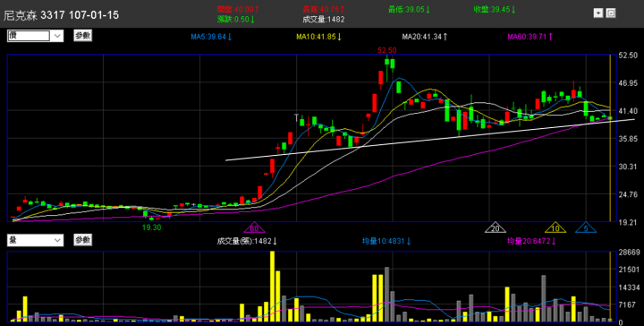Click the MA5:39.64 blue label
644x326 pixels.
click(x=211, y=37)
